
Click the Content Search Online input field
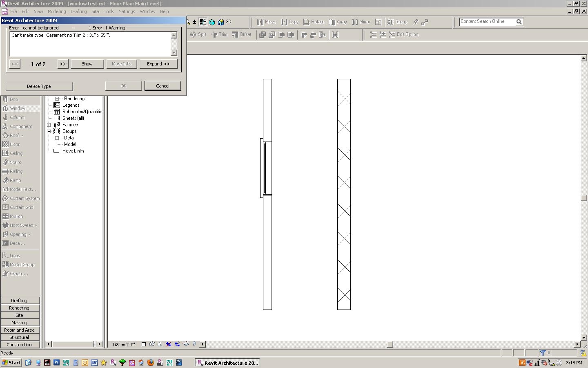click(487, 22)
